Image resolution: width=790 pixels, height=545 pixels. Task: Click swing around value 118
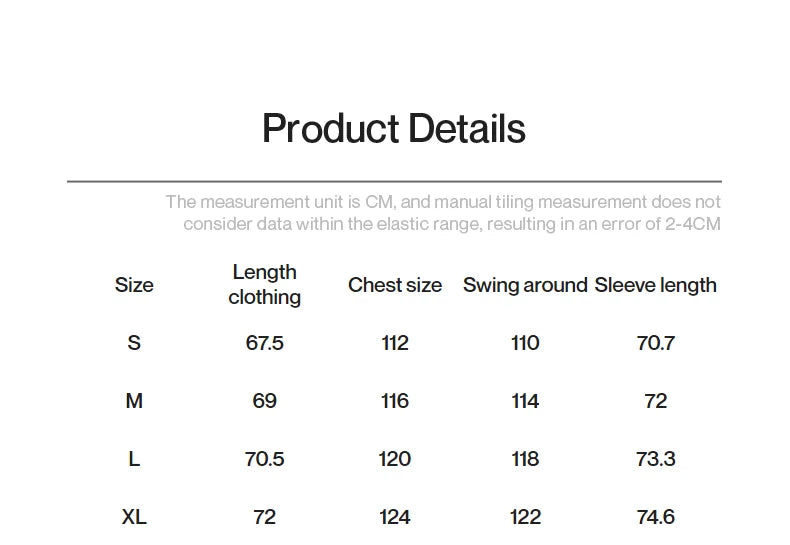click(525, 459)
